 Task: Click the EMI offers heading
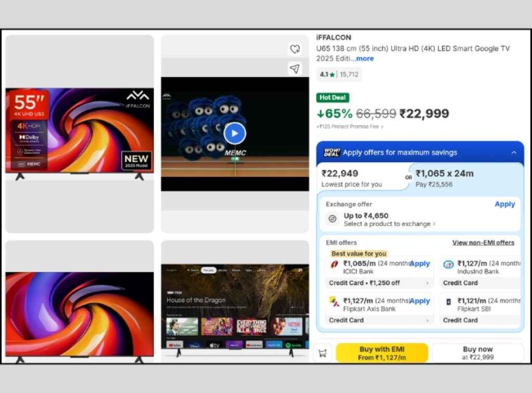(x=341, y=243)
